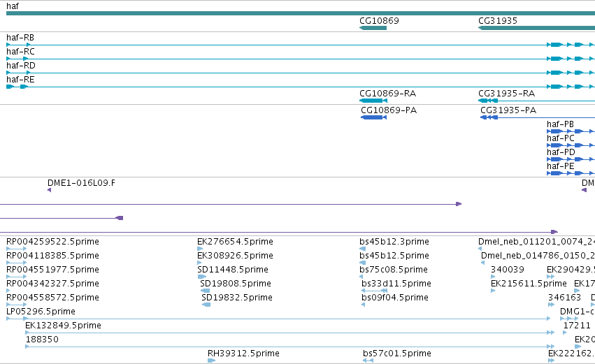Click the RP004259522.5prime EST label

click(x=52, y=242)
